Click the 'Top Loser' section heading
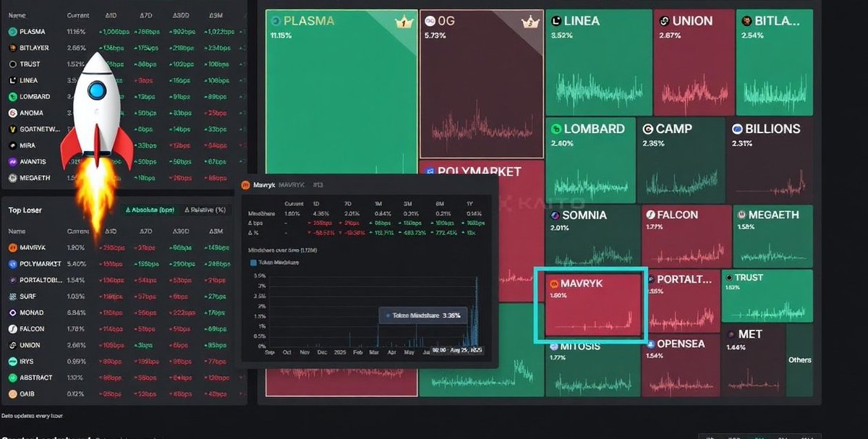Image resolution: width=868 pixels, height=439 pixels. point(25,210)
